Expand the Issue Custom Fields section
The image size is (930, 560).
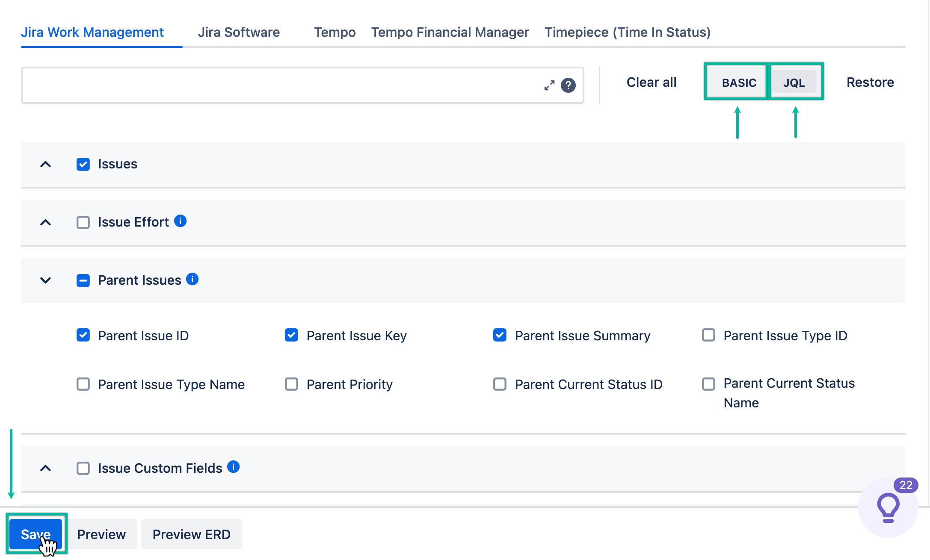tap(45, 468)
